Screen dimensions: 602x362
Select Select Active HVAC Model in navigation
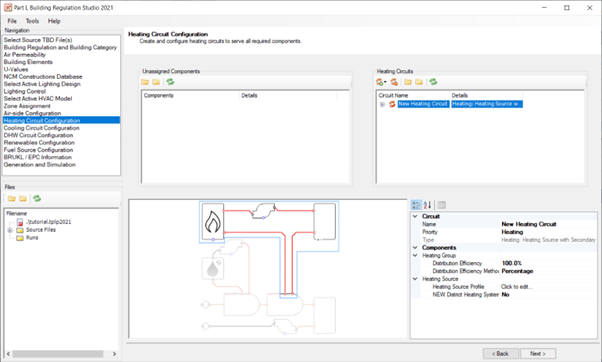38,99
